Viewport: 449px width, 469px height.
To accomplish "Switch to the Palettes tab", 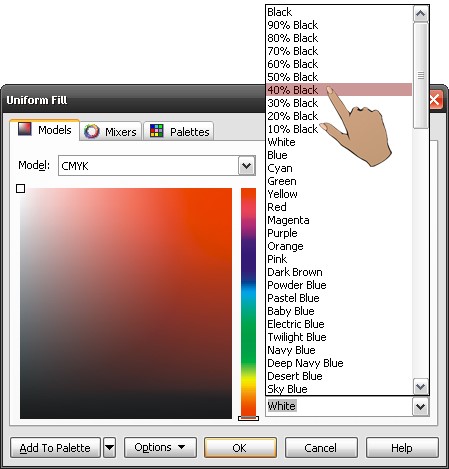I will [179, 132].
